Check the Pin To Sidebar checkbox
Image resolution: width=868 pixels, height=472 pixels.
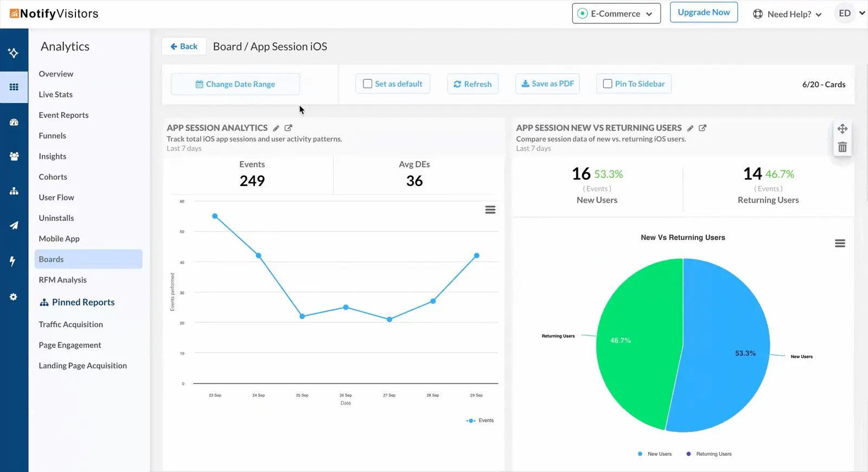(608, 84)
